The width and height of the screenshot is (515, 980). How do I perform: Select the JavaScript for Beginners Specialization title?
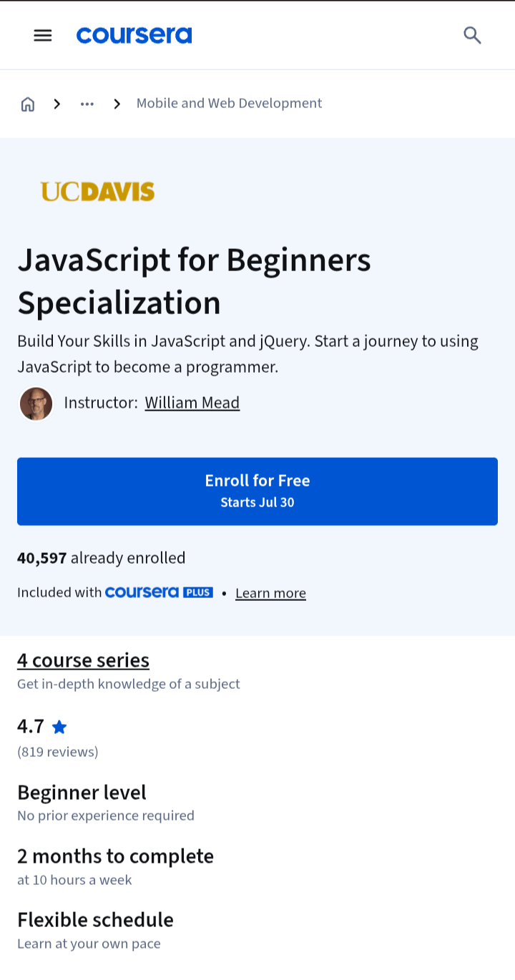point(194,281)
